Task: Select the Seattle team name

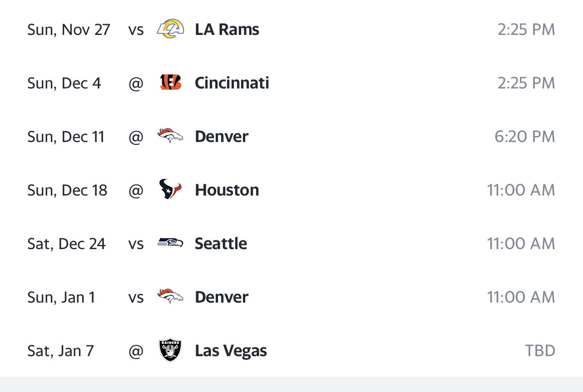Action: (x=221, y=243)
